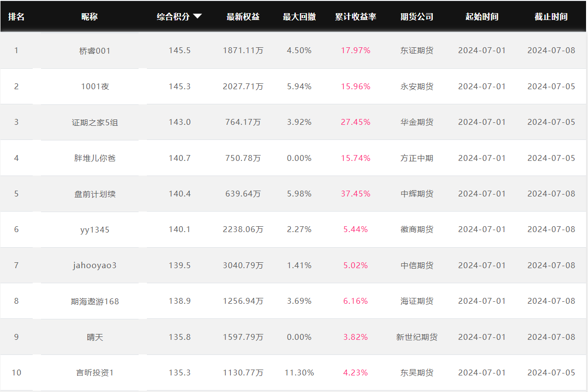Select score 145.3 cell
Screen dimensions: 588x392
click(180, 86)
